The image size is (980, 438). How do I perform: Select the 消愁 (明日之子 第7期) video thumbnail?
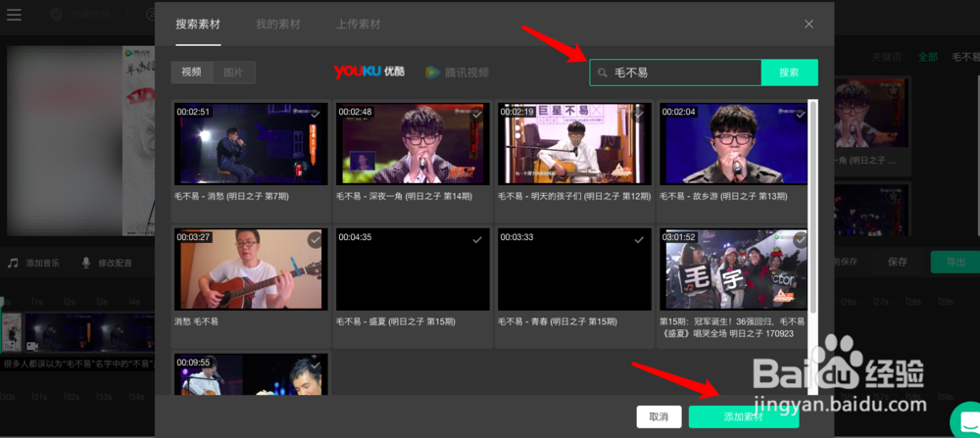pos(251,144)
